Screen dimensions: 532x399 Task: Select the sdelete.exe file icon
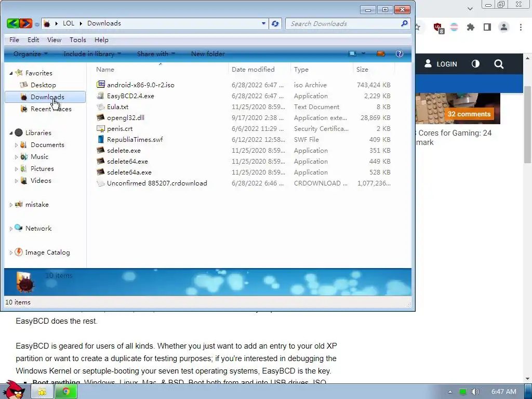click(x=100, y=150)
